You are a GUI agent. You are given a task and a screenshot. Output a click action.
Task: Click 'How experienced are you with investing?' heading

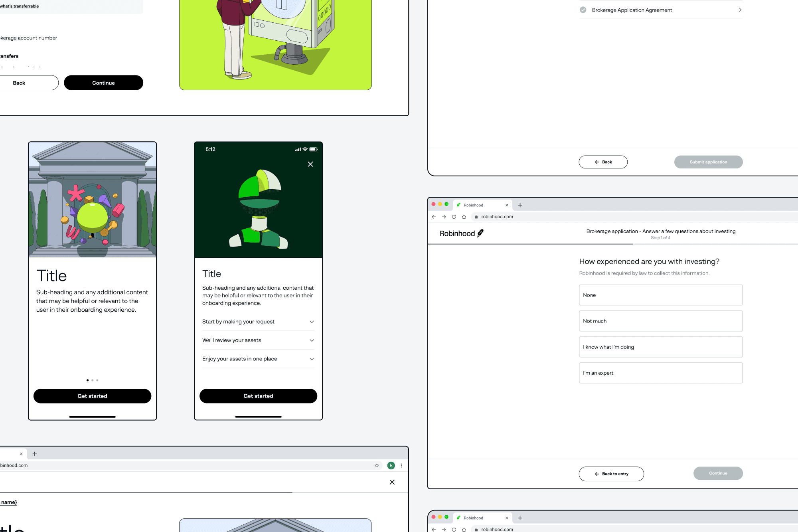point(649,261)
